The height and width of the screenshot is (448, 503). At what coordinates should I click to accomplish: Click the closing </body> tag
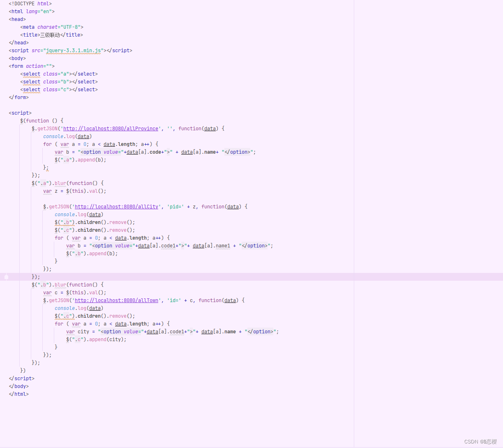tap(19, 386)
